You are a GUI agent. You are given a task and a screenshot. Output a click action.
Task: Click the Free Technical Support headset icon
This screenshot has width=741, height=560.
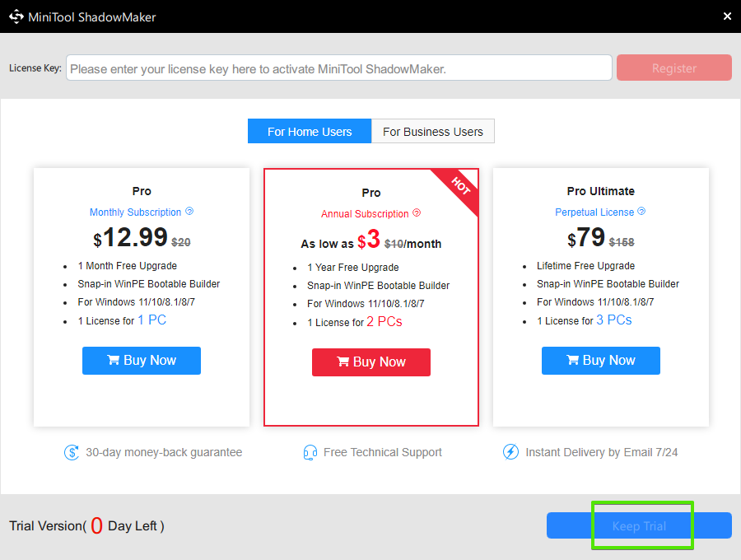(x=310, y=452)
